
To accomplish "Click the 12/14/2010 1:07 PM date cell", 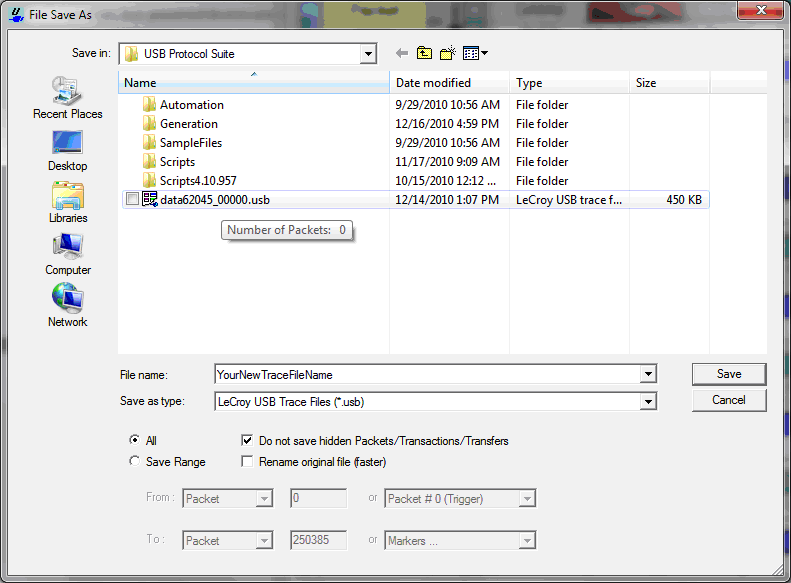I will point(447,200).
